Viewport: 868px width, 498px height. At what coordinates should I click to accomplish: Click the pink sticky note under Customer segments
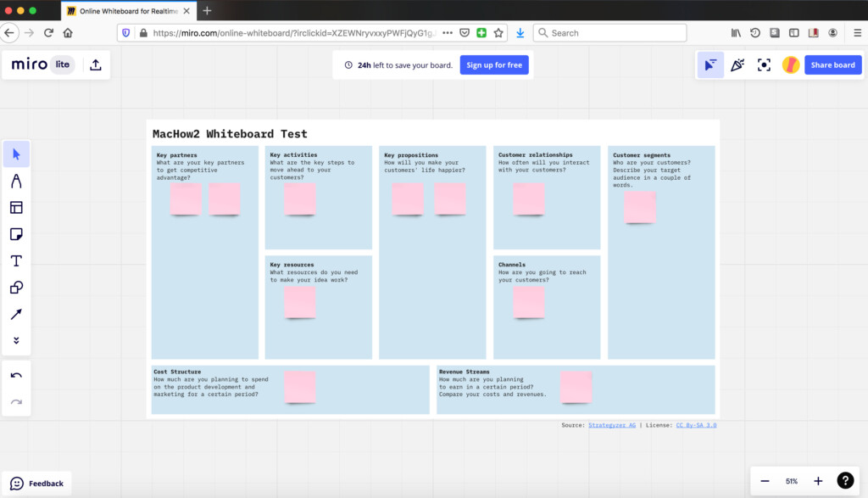(x=639, y=207)
